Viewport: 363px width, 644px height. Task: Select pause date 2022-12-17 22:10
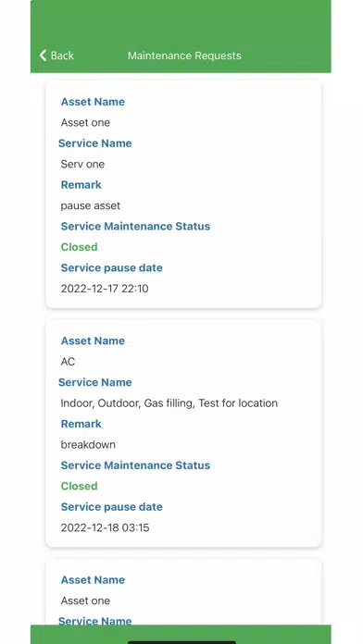(105, 289)
